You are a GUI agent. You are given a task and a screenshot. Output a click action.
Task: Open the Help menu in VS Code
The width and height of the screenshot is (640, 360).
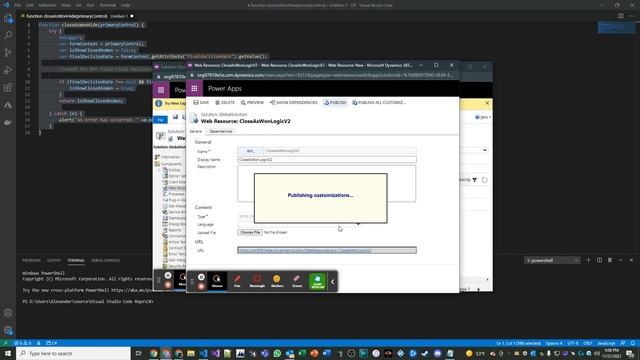126,5
